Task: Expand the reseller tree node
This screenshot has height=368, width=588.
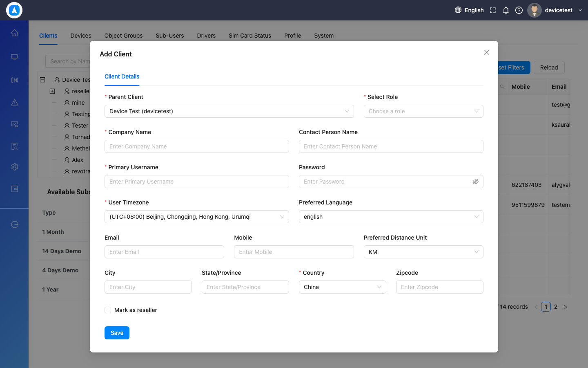Action: pos(52,91)
